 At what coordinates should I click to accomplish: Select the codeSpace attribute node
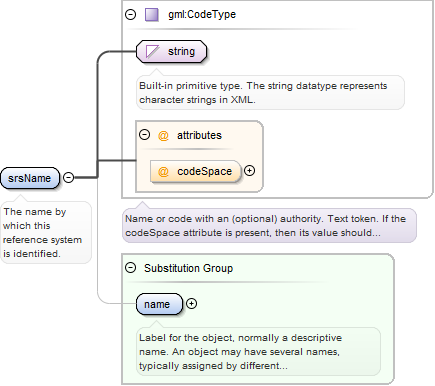[196, 171]
